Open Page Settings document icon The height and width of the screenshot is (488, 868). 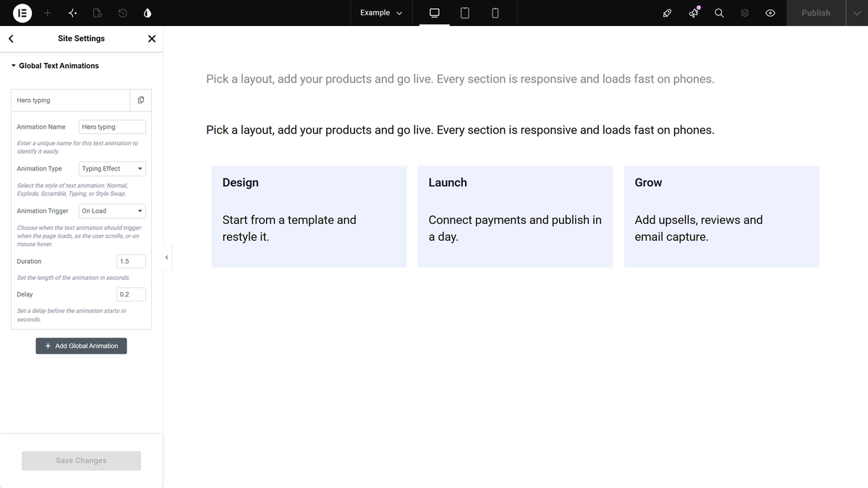(98, 13)
